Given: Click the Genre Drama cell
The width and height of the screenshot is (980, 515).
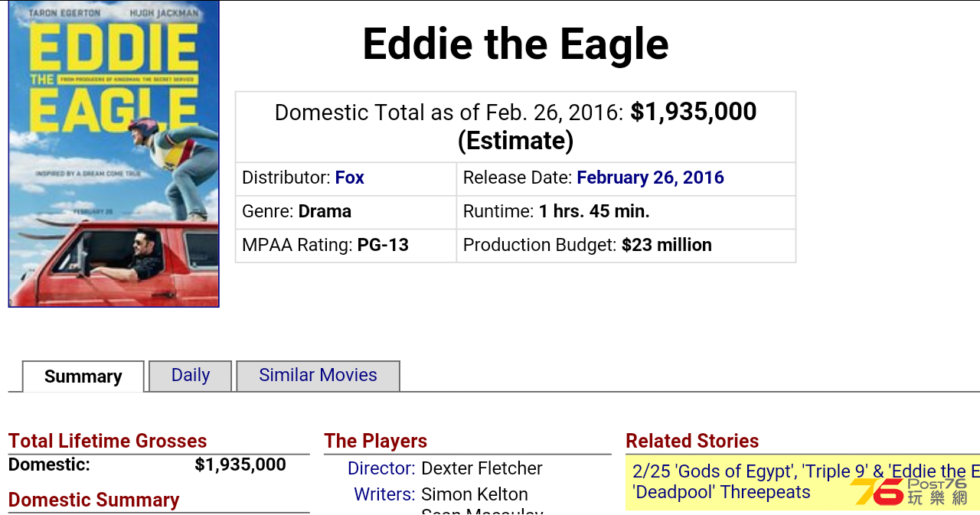Looking at the screenshot, I should (346, 212).
